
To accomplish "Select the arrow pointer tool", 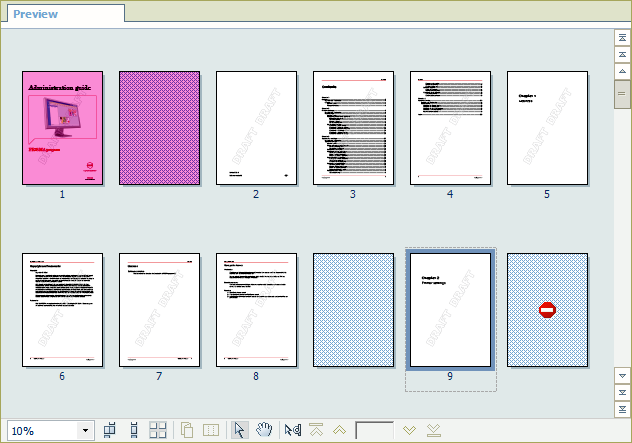I will pos(239,430).
